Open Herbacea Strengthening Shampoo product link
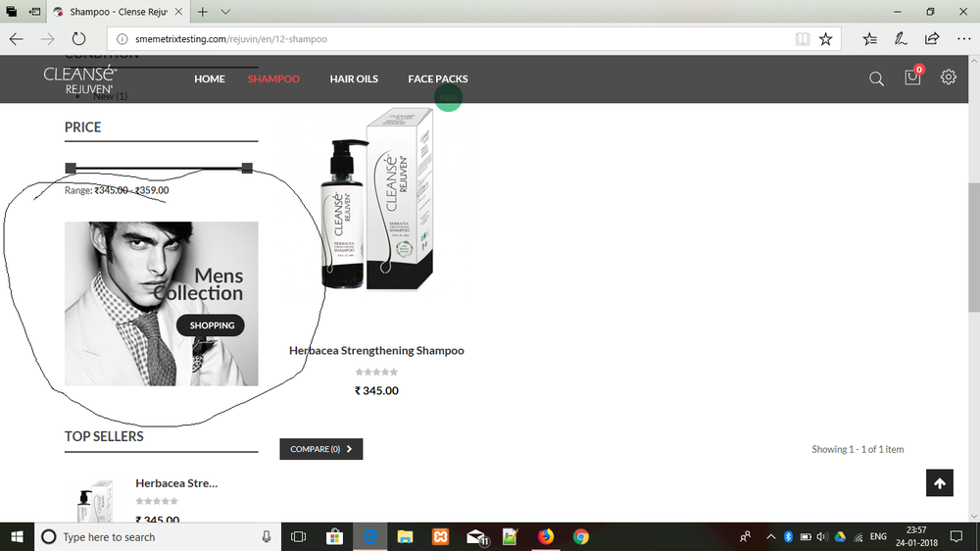980x551 pixels. [x=376, y=350]
